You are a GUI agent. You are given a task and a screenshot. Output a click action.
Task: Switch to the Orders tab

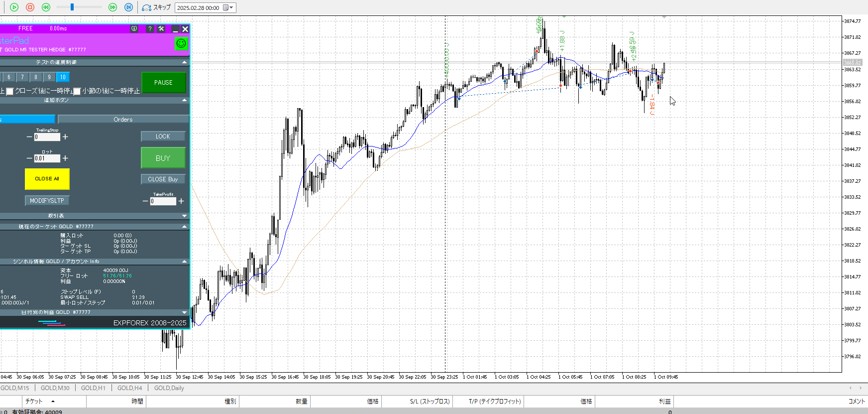[123, 120]
